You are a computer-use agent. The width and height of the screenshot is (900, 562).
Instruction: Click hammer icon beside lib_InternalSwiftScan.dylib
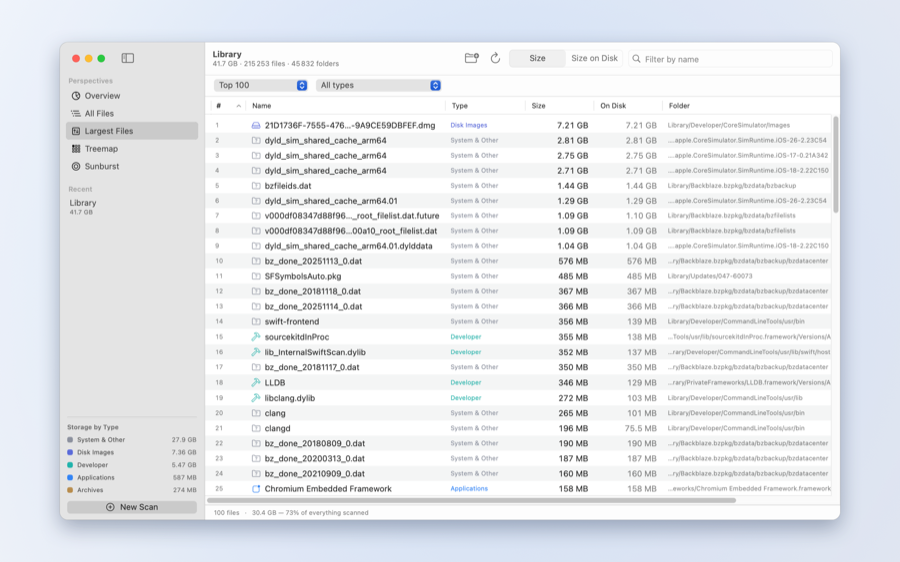[x=256, y=352]
